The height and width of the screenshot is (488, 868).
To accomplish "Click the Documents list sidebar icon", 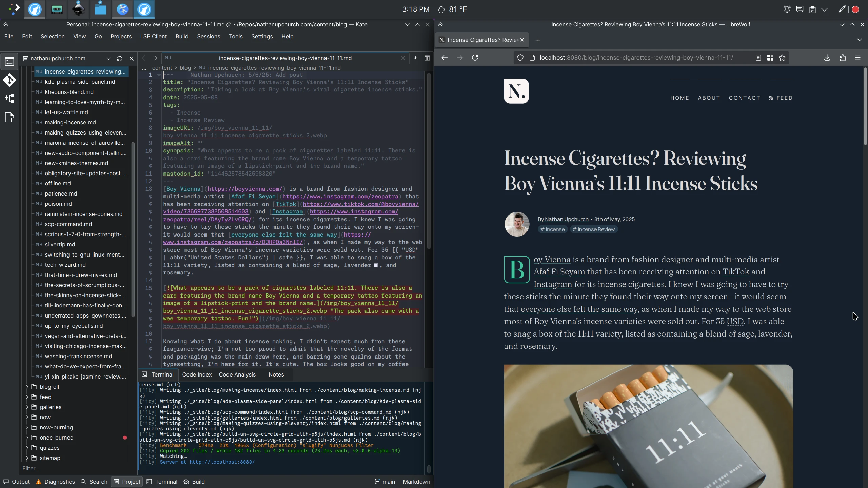I will tap(9, 62).
